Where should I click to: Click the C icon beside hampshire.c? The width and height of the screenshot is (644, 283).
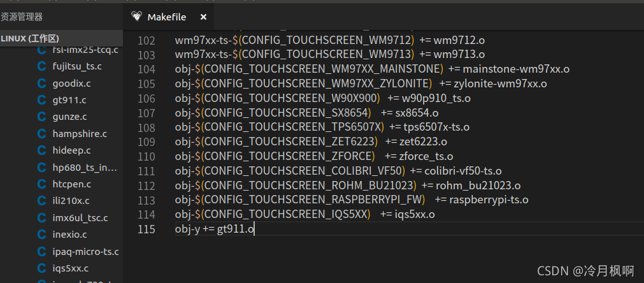click(41, 134)
